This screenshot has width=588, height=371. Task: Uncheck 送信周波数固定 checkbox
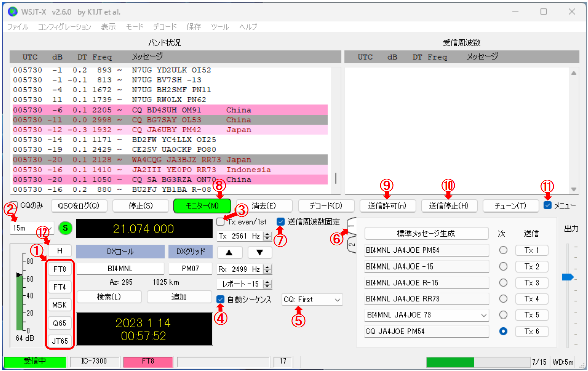(280, 222)
